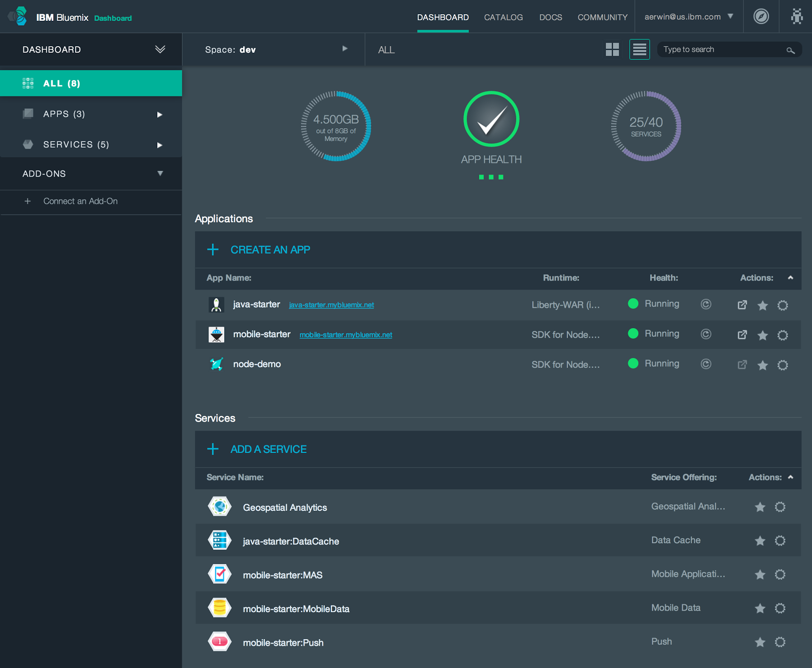812x668 pixels.
Task: Collapse the DASHBOARD sidebar chevron
Action: coord(160,49)
